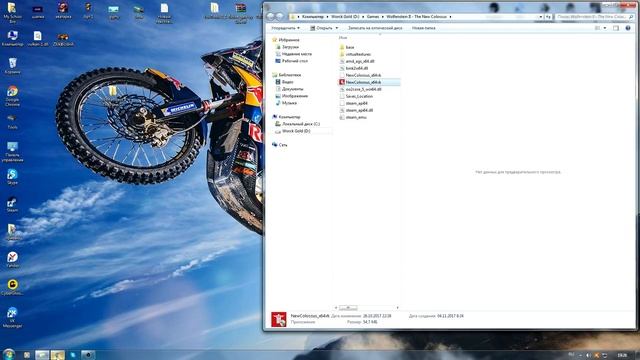Open CyberGhost desktop shortcut

(x=12, y=287)
